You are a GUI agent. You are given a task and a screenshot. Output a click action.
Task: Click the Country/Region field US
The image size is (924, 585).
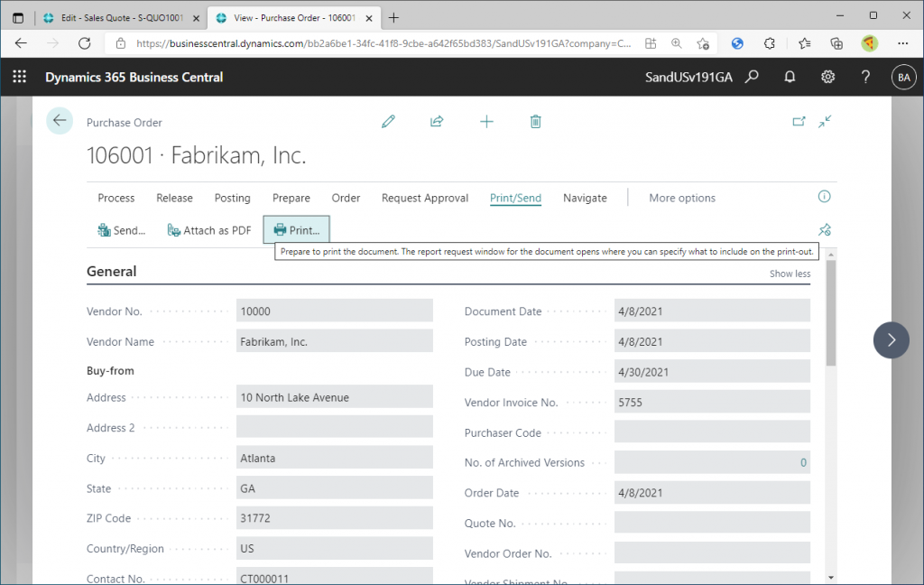coord(334,549)
